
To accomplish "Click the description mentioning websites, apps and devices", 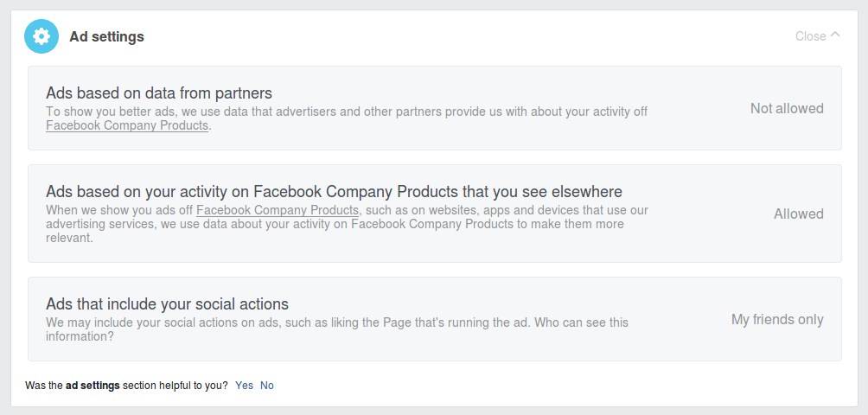I will 347,224.
